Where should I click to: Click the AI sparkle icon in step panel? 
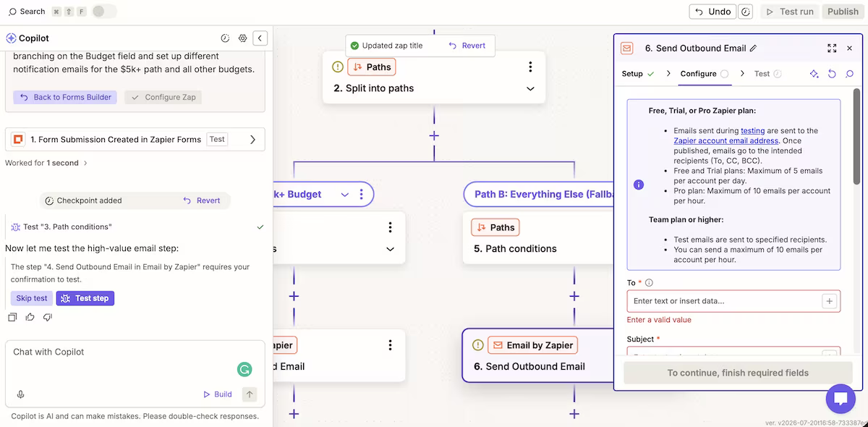pos(814,74)
